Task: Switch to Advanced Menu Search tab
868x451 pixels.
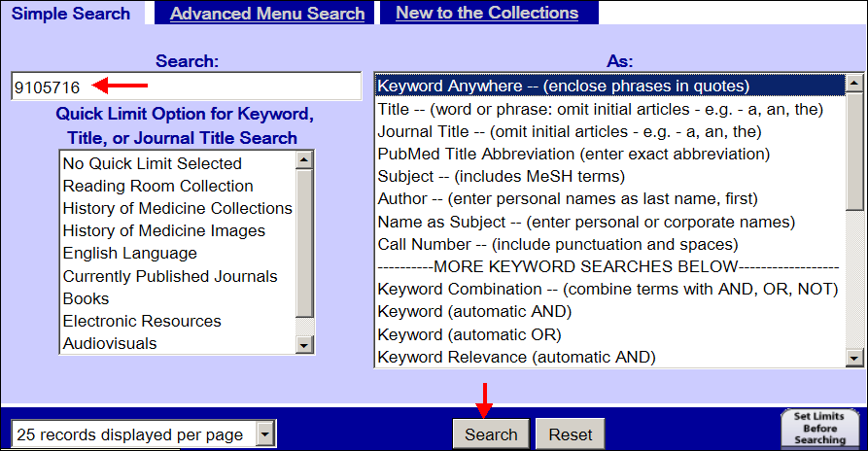Action: [267, 14]
